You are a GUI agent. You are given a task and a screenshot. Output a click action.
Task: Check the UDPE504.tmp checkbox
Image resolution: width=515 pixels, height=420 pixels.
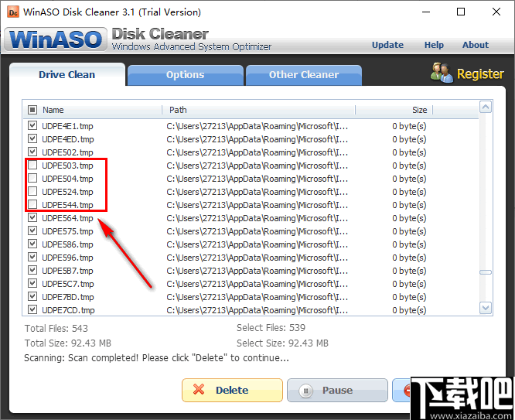(32, 178)
